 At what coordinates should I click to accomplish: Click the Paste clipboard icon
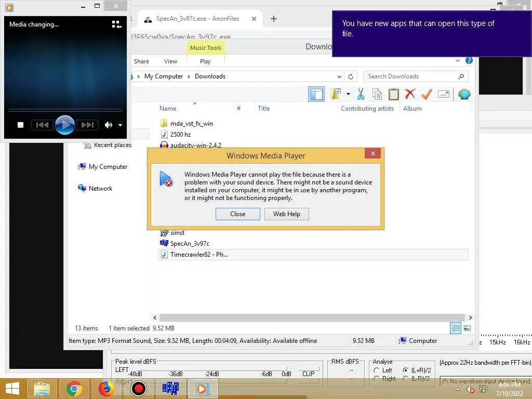click(394, 94)
